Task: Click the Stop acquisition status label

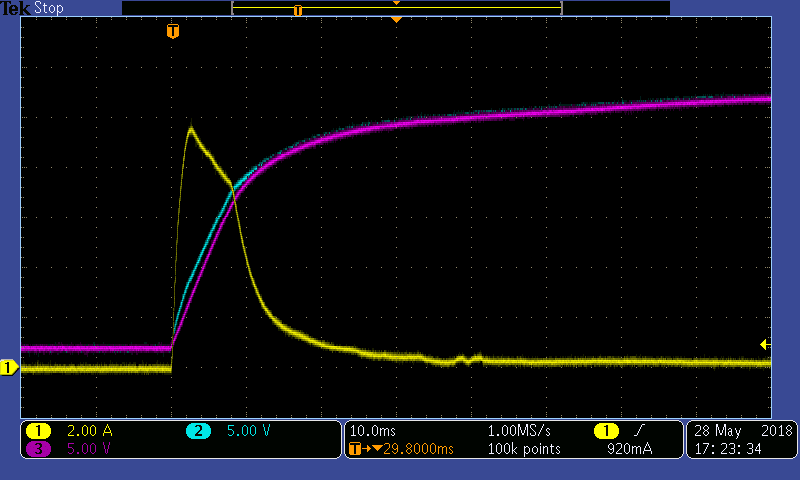Action: click(x=48, y=8)
